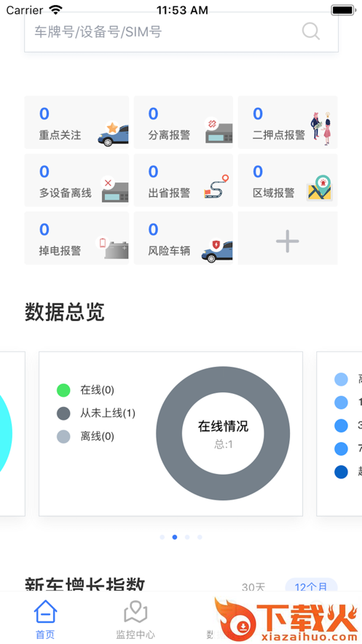Select the active second page dot
Viewport: 362px width, 644px height.
(x=175, y=538)
